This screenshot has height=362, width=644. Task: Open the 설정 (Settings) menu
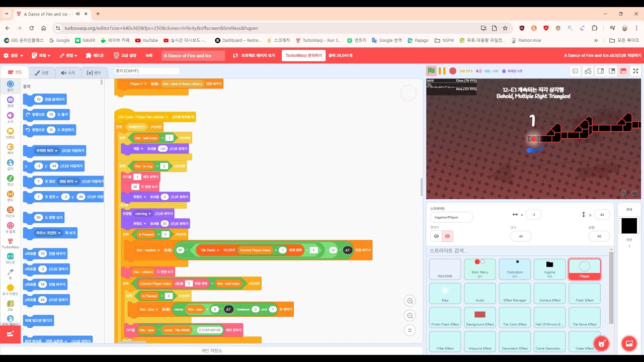pyautogui.click(x=13, y=55)
